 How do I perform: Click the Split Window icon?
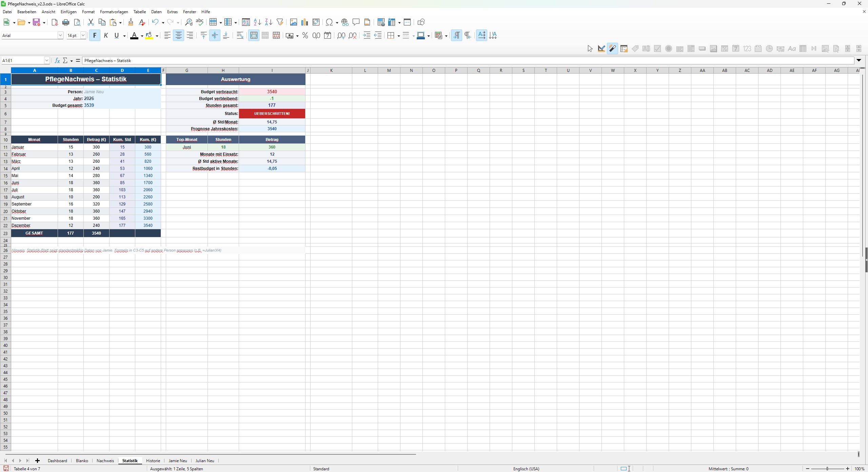[x=407, y=22]
